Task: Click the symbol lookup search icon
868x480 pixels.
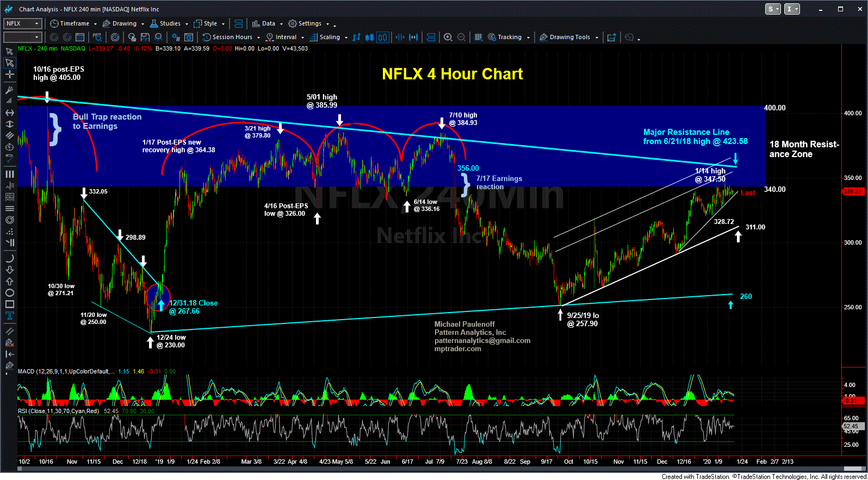Action: click(x=97, y=37)
